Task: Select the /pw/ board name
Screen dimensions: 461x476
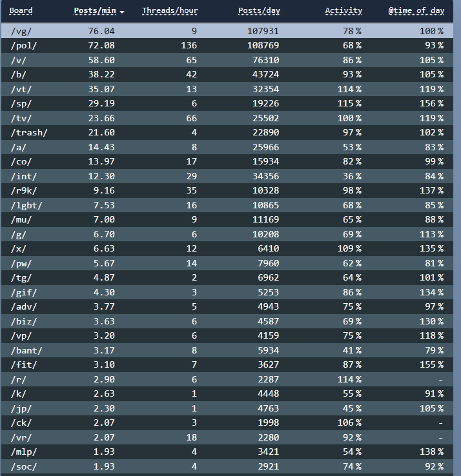Action: click(21, 263)
